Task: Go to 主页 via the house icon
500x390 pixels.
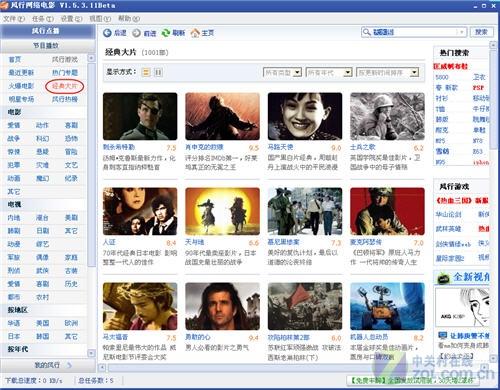Action: point(195,33)
